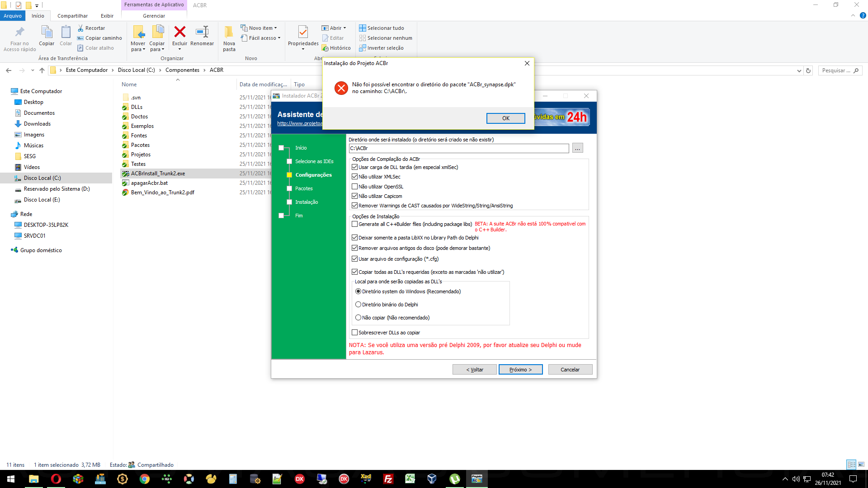
Task: Toggle Remover Warnings de CAST checkbox
Action: coord(355,206)
